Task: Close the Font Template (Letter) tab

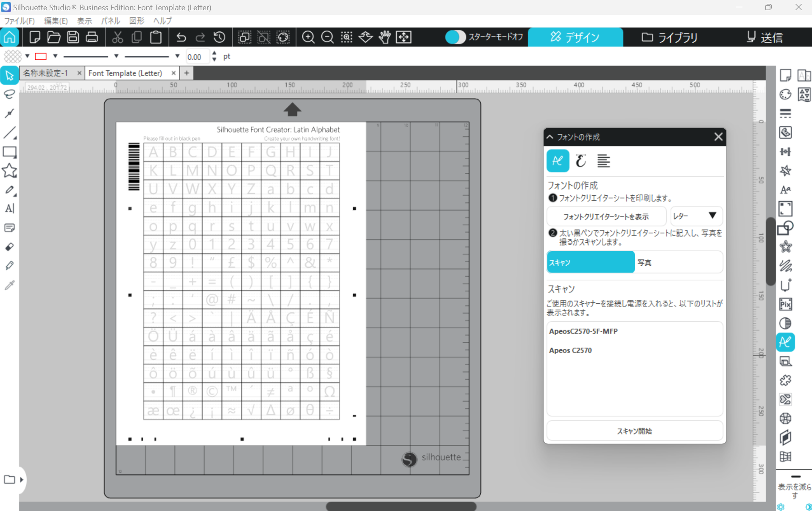Action: click(173, 73)
